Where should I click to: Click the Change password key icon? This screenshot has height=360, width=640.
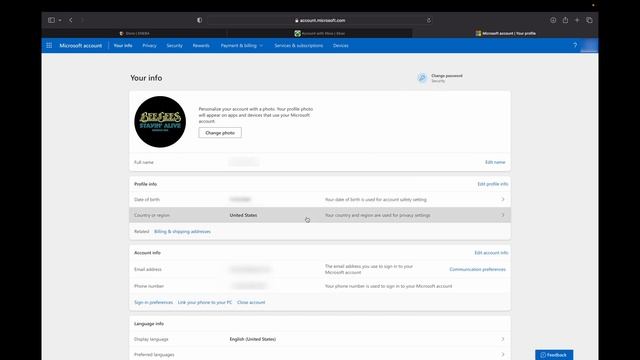coord(422,78)
